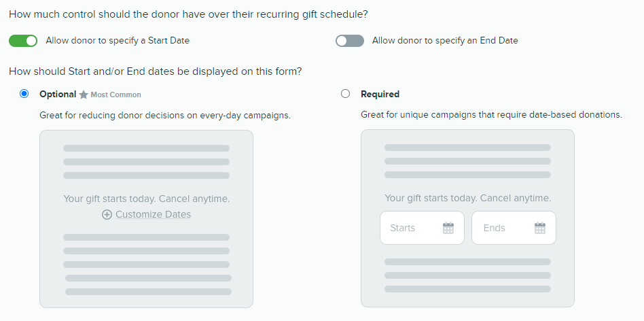This screenshot has height=321, width=644.
Task: Click the 'Great for unique campaigns' description
Action: point(491,115)
